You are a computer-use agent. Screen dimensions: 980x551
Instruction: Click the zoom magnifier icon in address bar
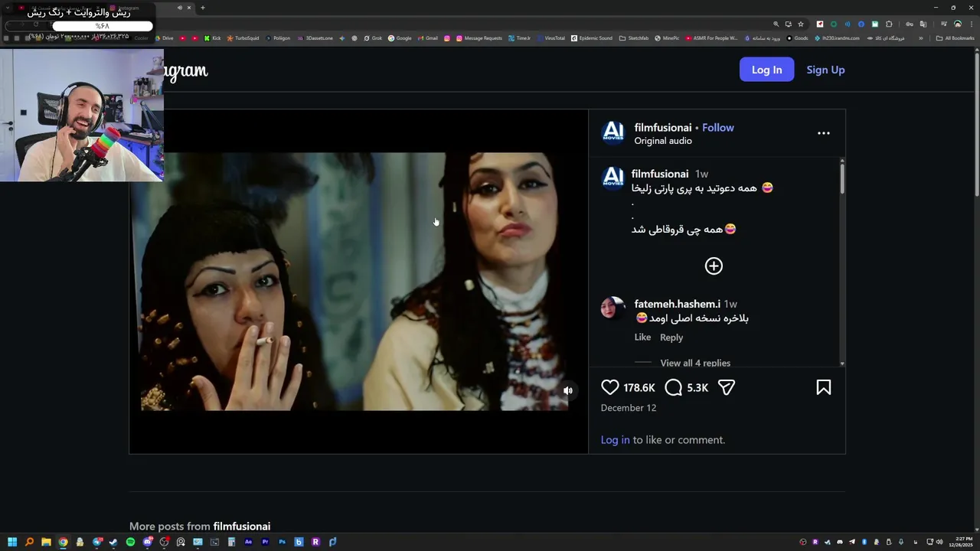click(776, 24)
